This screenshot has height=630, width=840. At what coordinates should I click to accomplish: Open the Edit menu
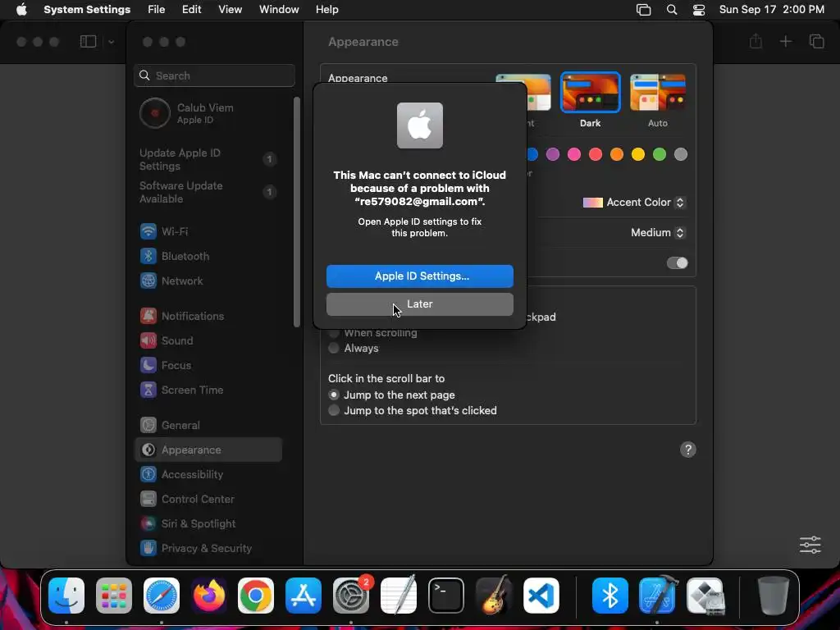pos(191,10)
